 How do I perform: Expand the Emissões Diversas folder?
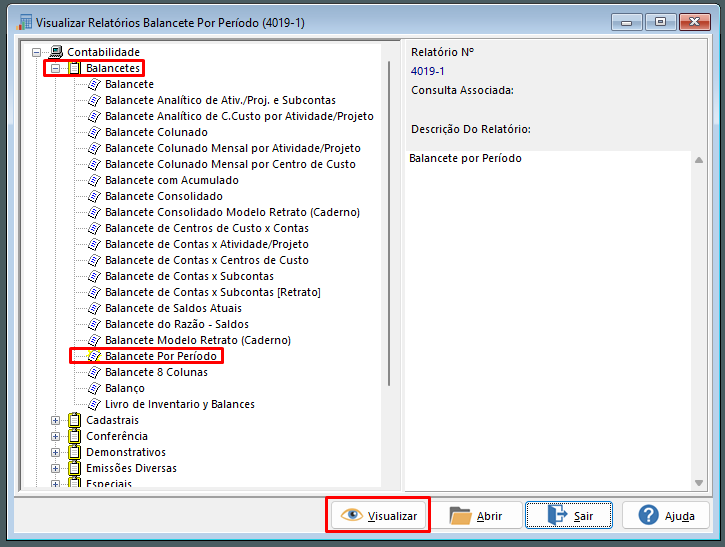pos(55,468)
